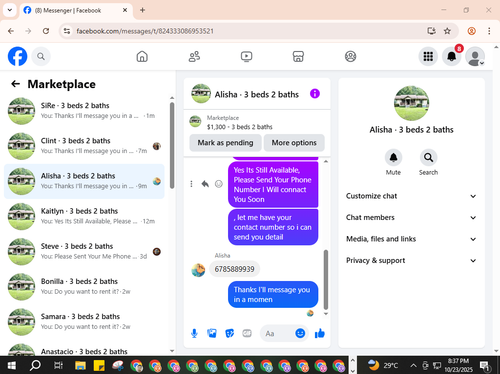Expand the Media, files and links section
Screen dimensions: 500x374
point(411,239)
